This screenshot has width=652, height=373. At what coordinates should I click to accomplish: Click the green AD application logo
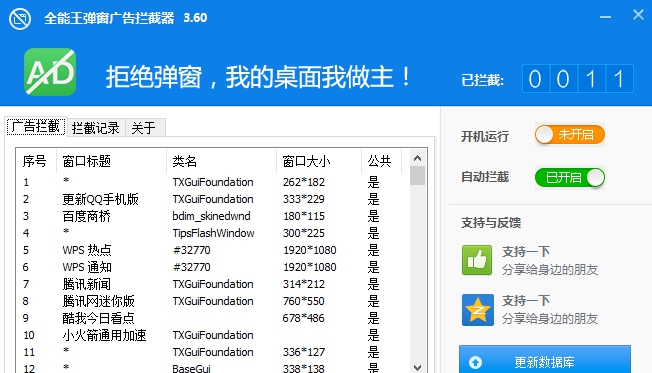(50, 72)
